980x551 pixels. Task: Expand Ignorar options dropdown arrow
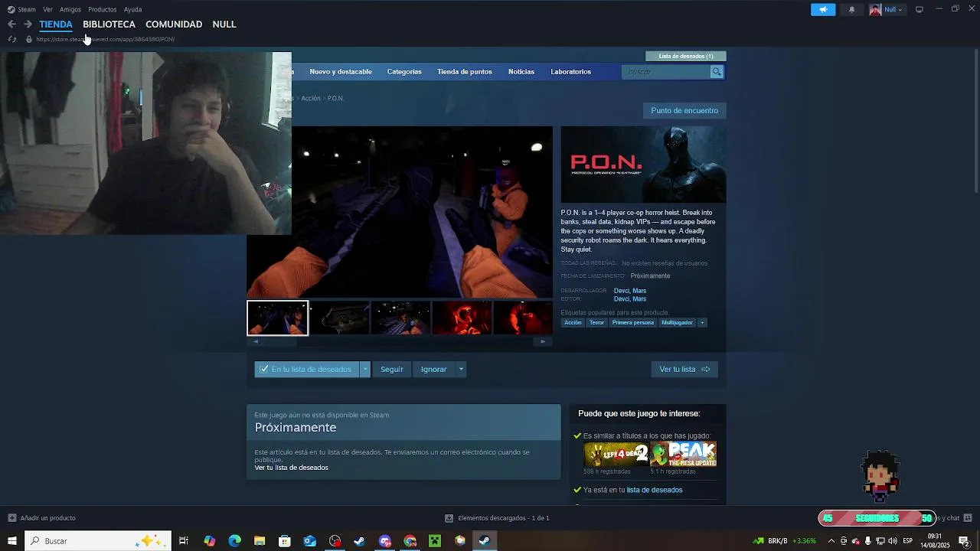click(461, 369)
